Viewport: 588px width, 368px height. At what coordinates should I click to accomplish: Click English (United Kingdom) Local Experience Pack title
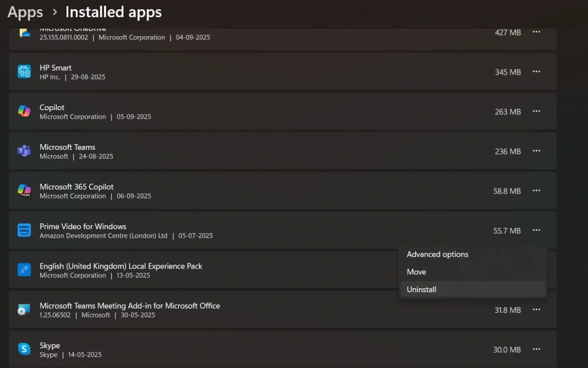pyautogui.click(x=121, y=266)
